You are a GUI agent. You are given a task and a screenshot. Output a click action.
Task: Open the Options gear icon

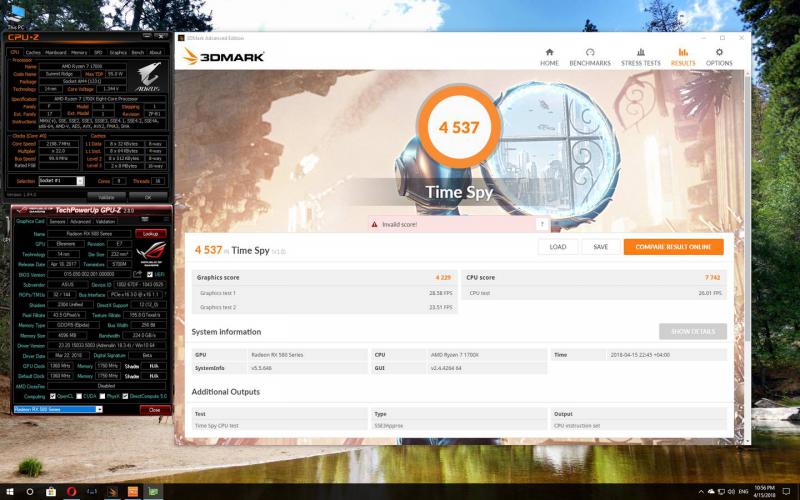tap(719, 56)
